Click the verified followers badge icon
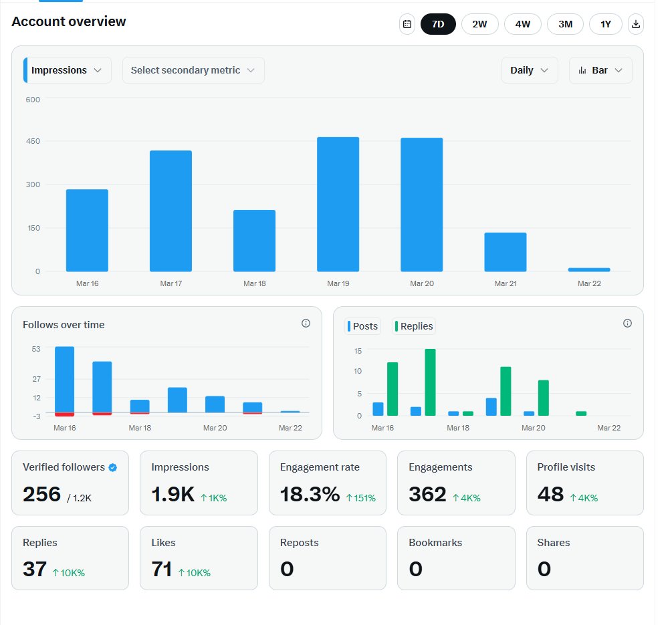672x625 pixels. coord(113,467)
